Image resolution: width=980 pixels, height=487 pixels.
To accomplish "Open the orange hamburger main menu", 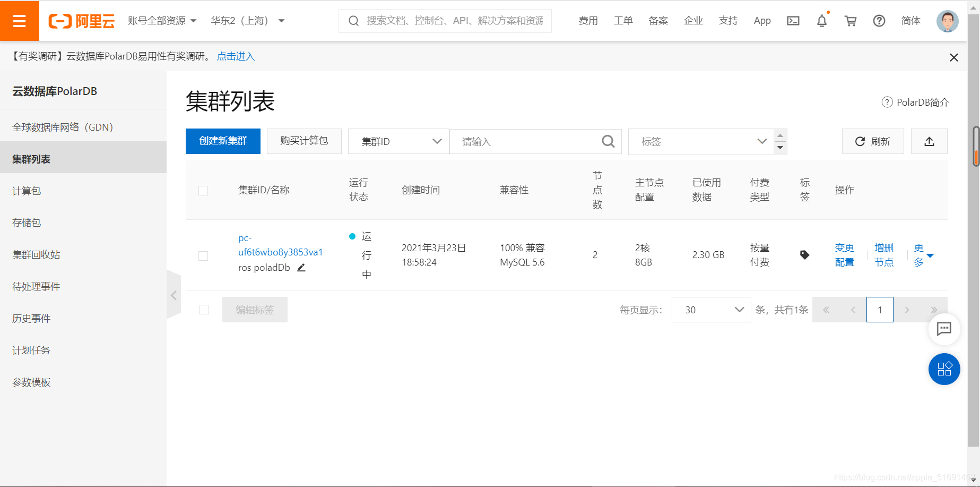I will click(20, 21).
